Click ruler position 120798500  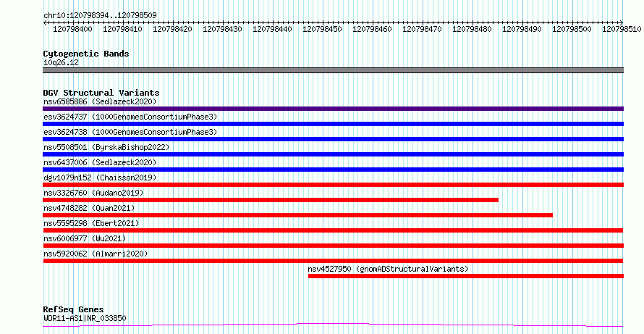572,29
